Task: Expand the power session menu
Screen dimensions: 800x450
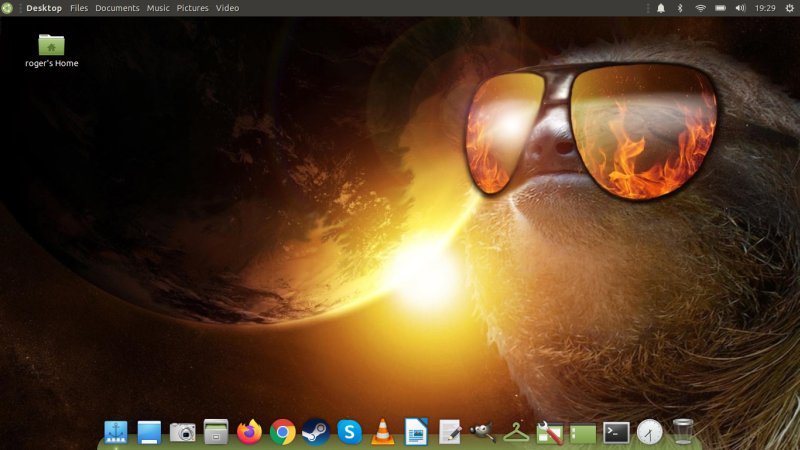Action: click(x=789, y=8)
